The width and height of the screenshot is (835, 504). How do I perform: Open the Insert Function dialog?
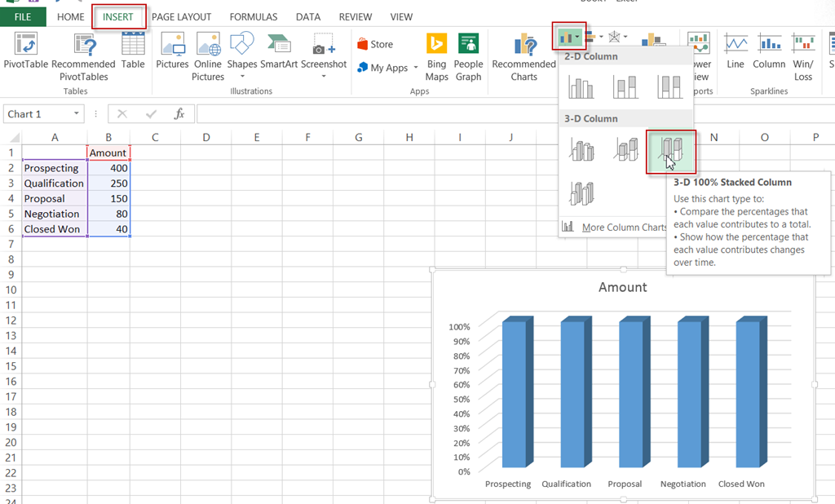[179, 113]
